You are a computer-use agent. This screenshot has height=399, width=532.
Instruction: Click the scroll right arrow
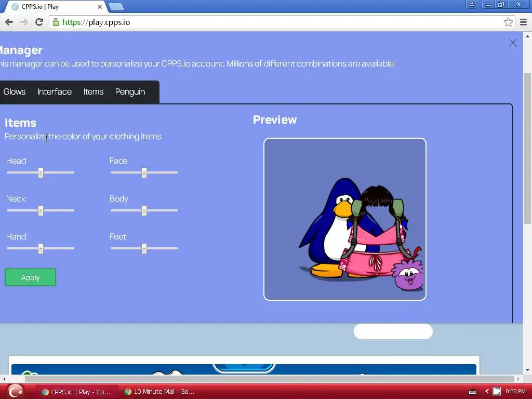coord(518,379)
